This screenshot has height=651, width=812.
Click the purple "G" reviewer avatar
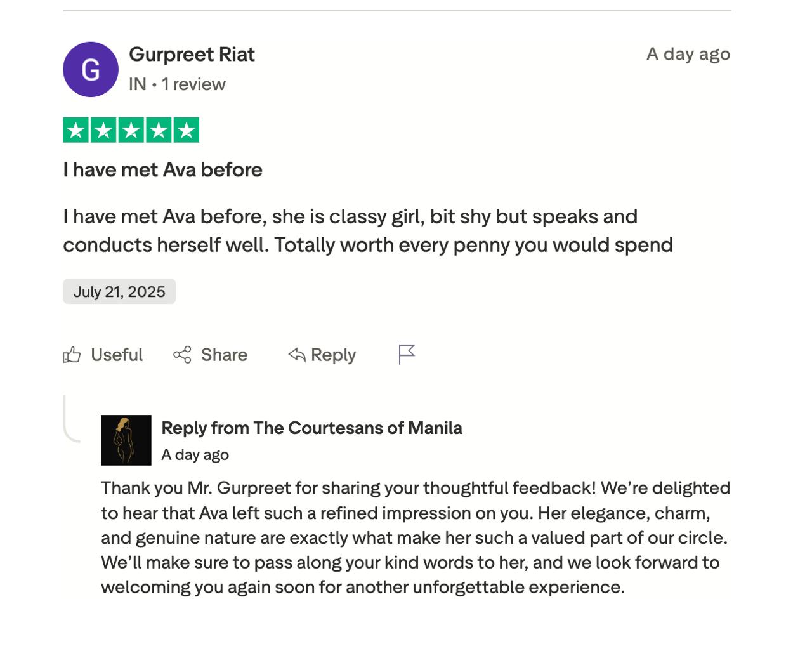pos(91,70)
